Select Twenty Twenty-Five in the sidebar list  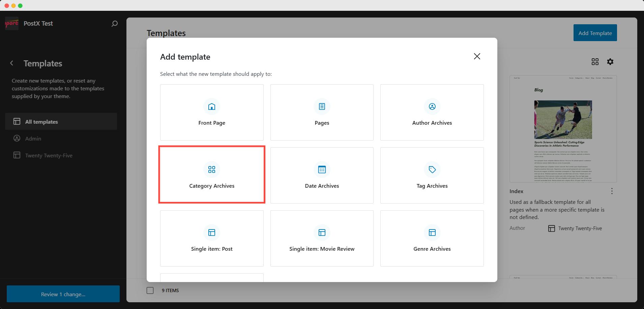[61, 155]
